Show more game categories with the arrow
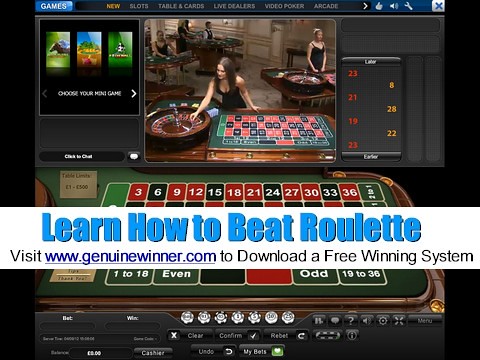 [x=366, y=6]
